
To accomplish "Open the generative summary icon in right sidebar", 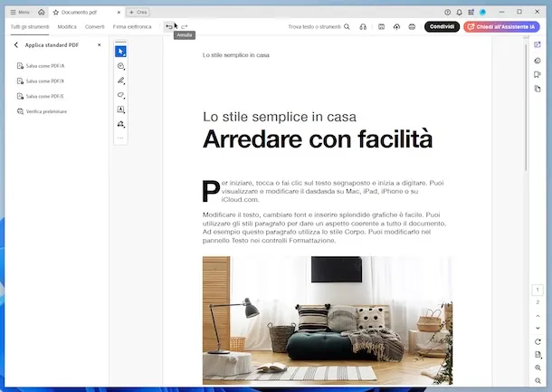I will [x=538, y=61].
